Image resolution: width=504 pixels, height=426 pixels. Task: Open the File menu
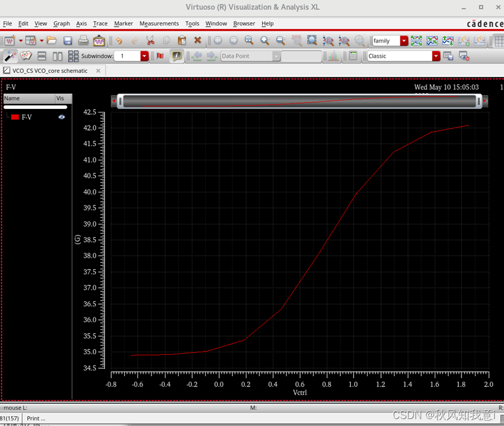[8, 23]
